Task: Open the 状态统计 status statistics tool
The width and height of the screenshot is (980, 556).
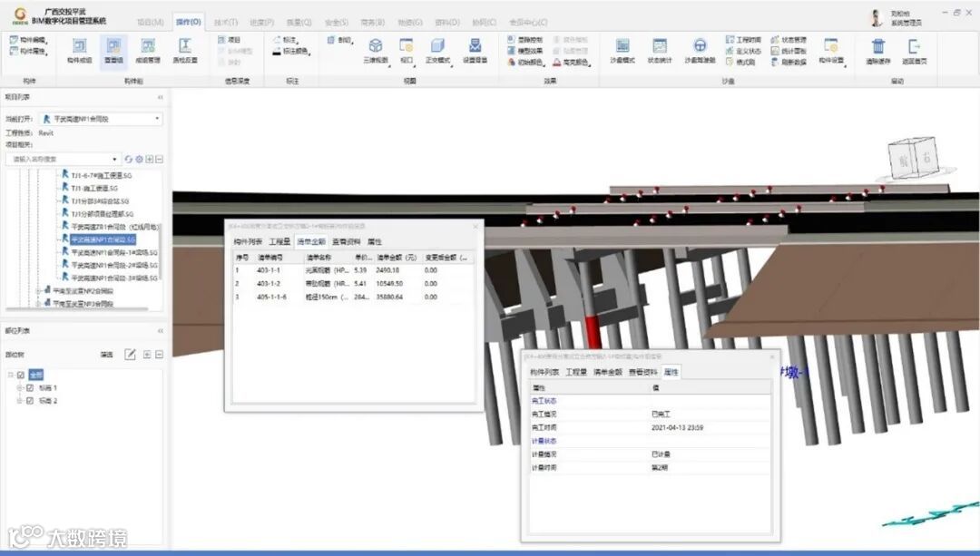Action: 660,51
